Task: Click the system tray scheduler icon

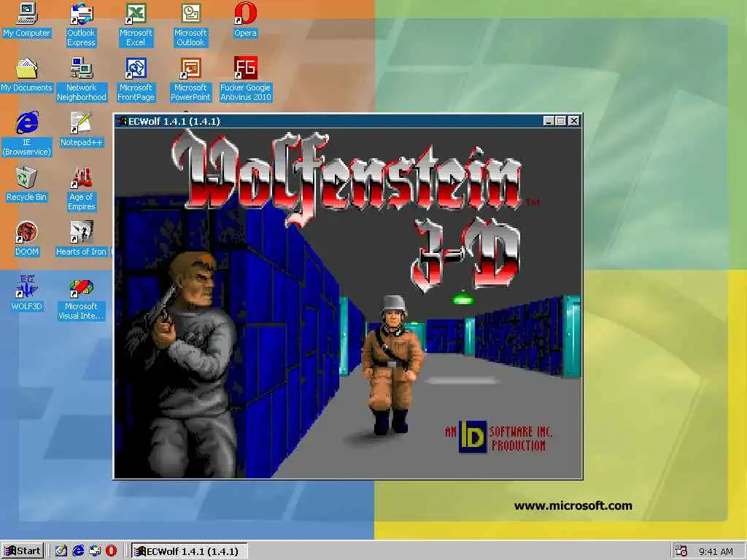Action: click(681, 551)
